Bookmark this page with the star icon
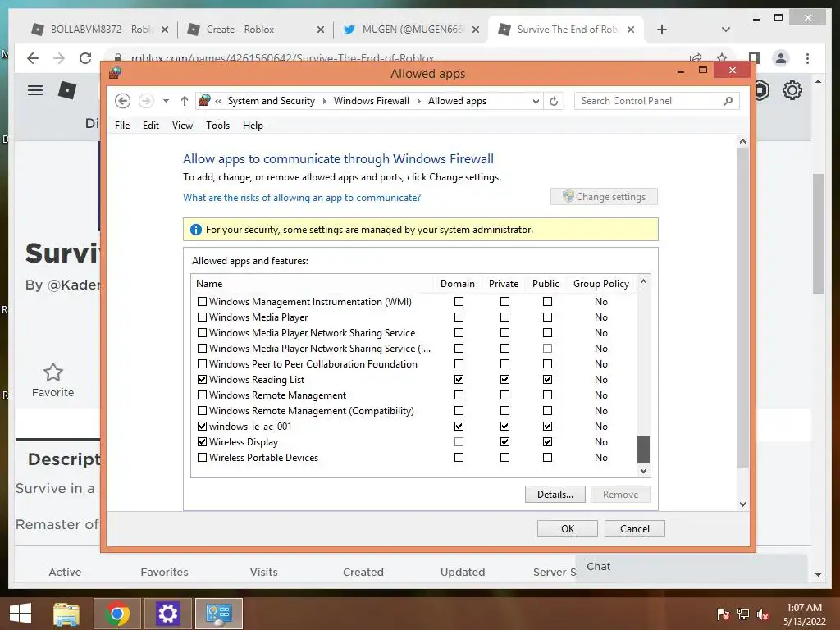Viewport: 840px width, 630px height. 722,57
